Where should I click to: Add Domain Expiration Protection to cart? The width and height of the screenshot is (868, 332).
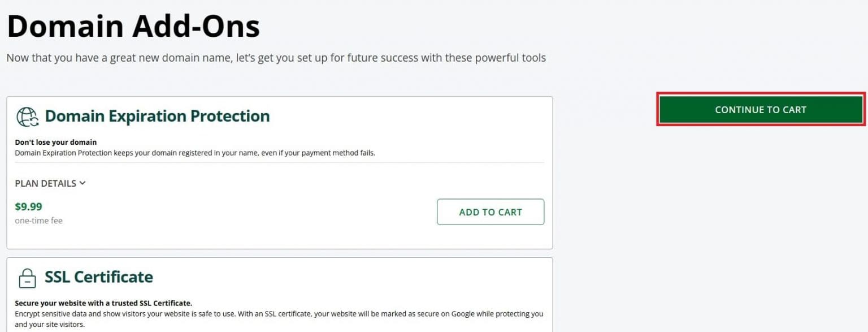[490, 212]
